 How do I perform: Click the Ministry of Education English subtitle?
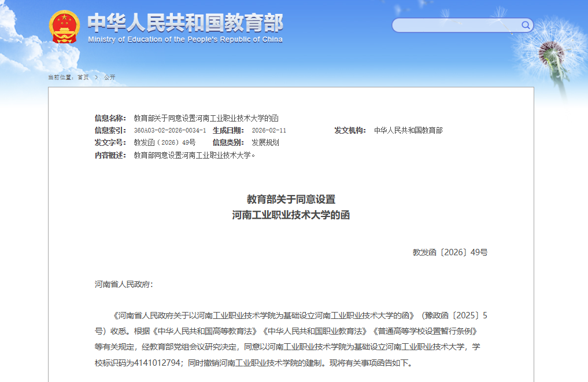pos(185,40)
